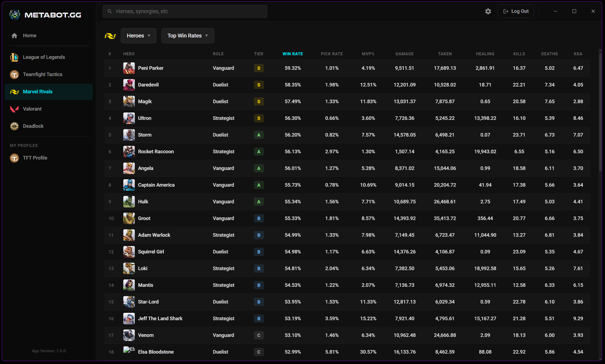Image resolution: width=605 pixels, height=364 pixels.
Task: Expand the Heroes dropdown
Action: (x=138, y=36)
